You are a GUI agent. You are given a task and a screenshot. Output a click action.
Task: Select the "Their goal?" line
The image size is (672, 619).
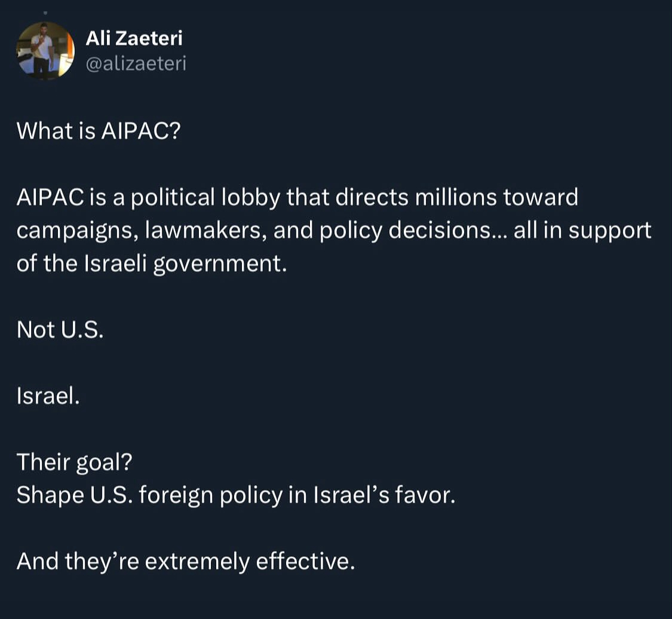click(x=75, y=462)
